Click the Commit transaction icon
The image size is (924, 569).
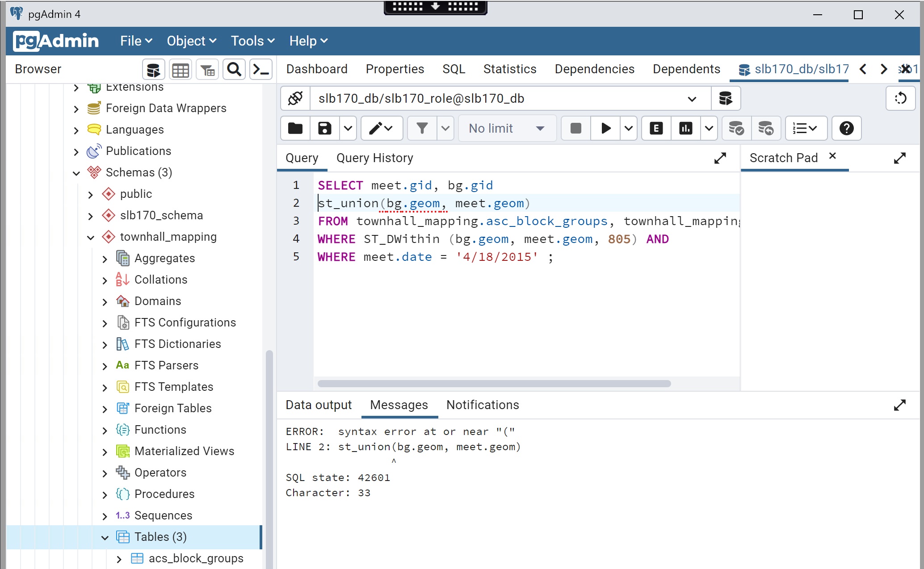click(736, 129)
